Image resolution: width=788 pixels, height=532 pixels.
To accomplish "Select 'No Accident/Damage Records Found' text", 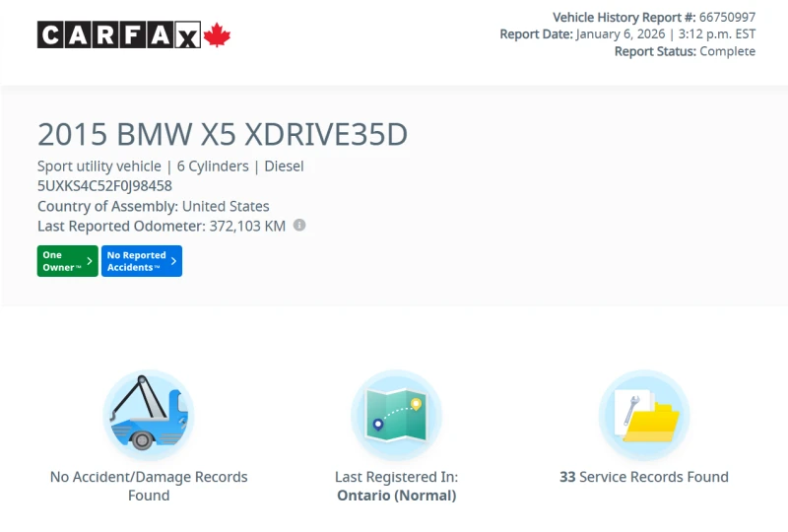I will pyautogui.click(x=149, y=486).
